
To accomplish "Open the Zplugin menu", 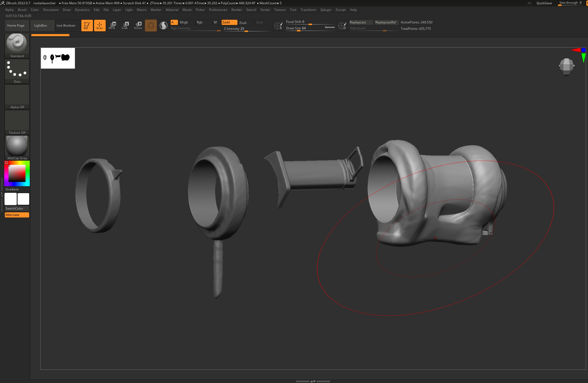I will pos(326,10).
